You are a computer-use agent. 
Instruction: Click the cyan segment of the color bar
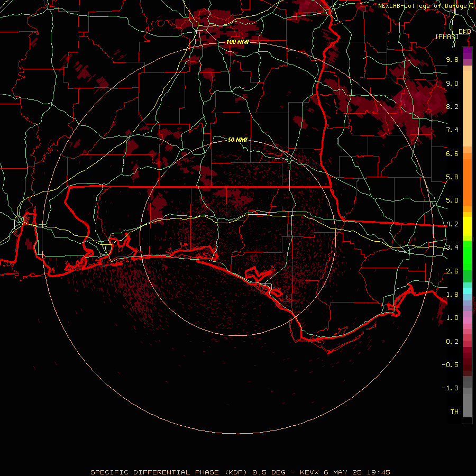coord(467,291)
